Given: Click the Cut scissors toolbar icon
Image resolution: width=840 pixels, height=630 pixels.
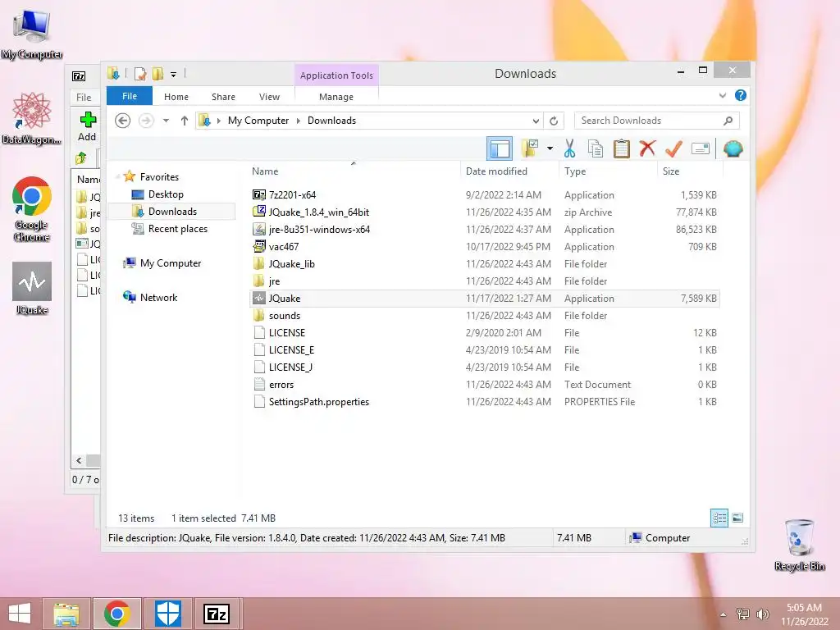Looking at the screenshot, I should [x=569, y=149].
